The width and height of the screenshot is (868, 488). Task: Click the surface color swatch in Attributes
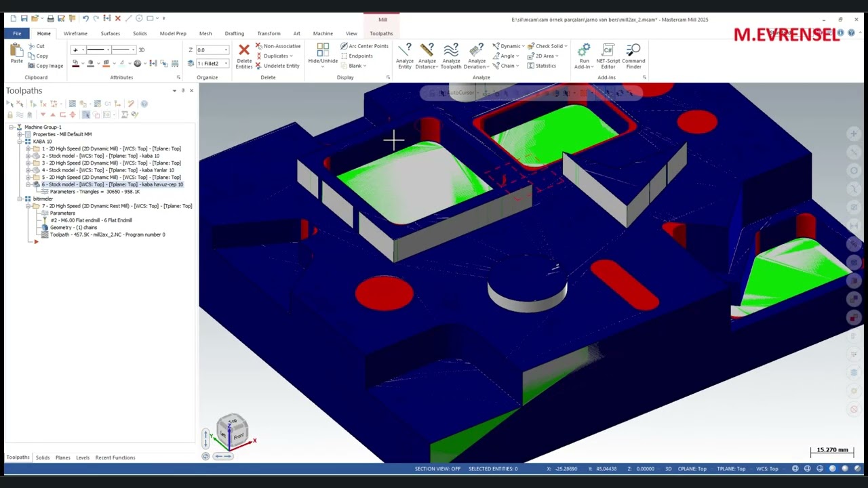[106, 64]
